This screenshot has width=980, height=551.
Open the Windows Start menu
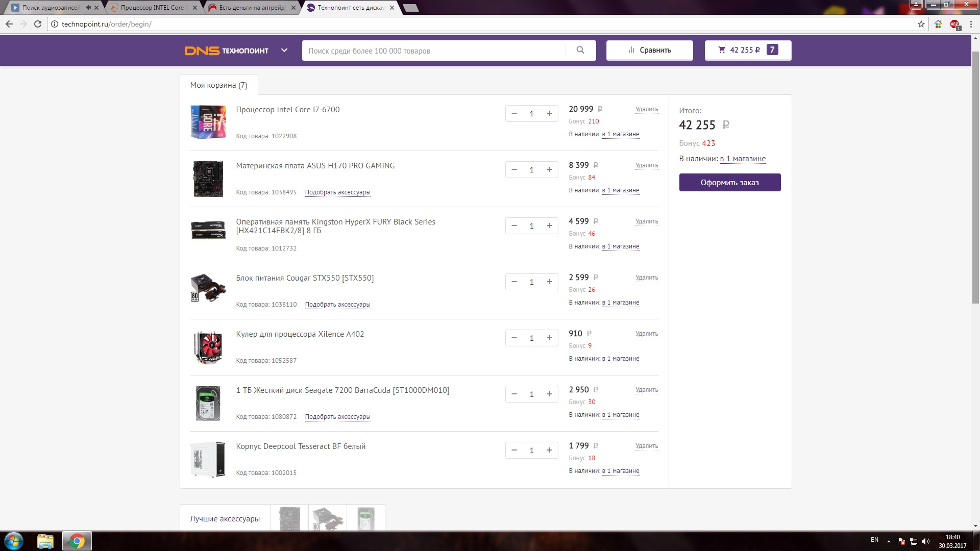14,541
